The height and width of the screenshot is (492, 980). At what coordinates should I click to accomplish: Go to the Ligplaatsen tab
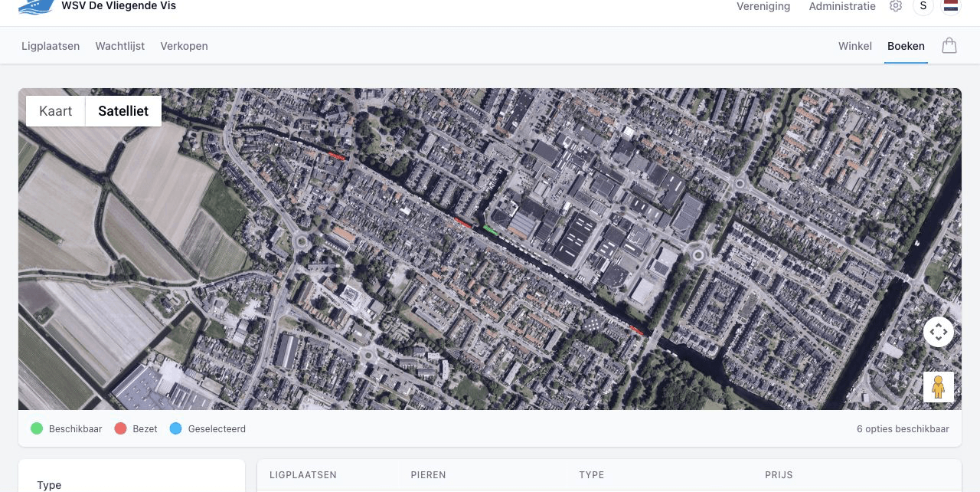[x=51, y=46]
